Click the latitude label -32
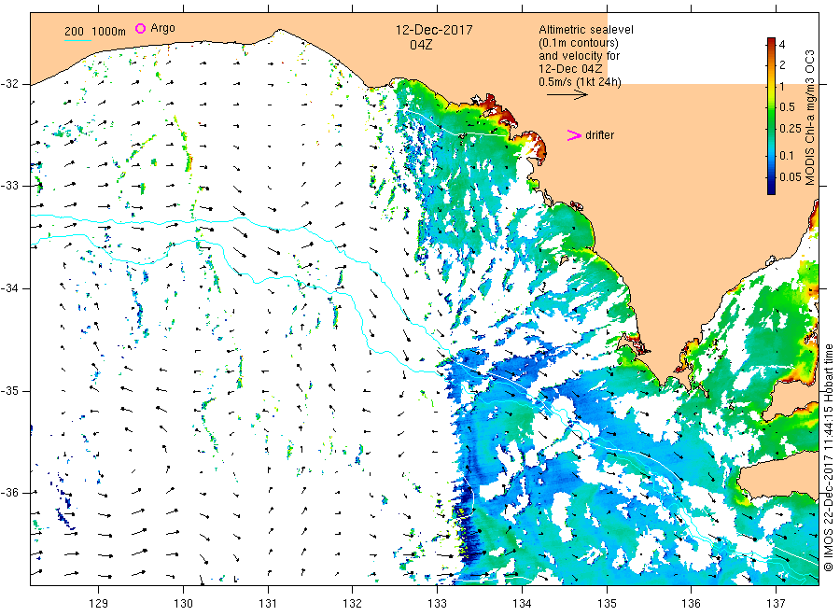840x616 pixels. 9,84
